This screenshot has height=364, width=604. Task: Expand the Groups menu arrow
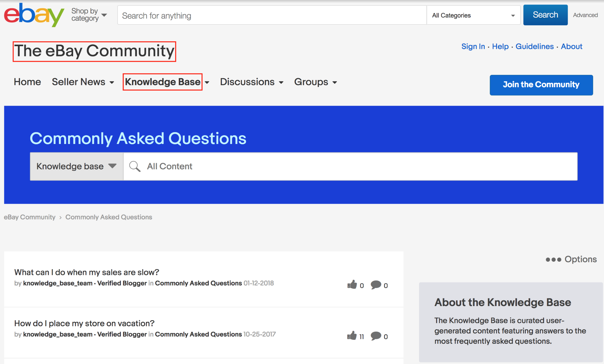pos(334,82)
